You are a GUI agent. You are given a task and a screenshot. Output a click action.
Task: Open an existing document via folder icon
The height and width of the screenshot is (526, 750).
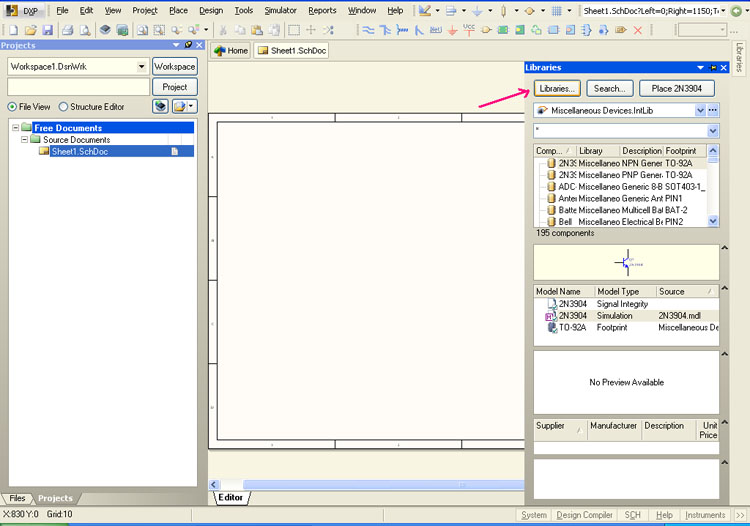tap(30, 30)
